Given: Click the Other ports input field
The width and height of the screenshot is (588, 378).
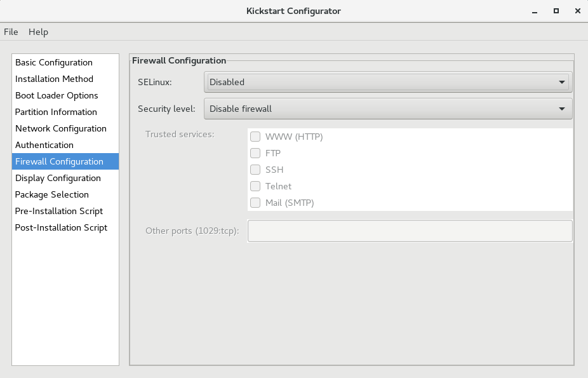Looking at the screenshot, I should 410,231.
